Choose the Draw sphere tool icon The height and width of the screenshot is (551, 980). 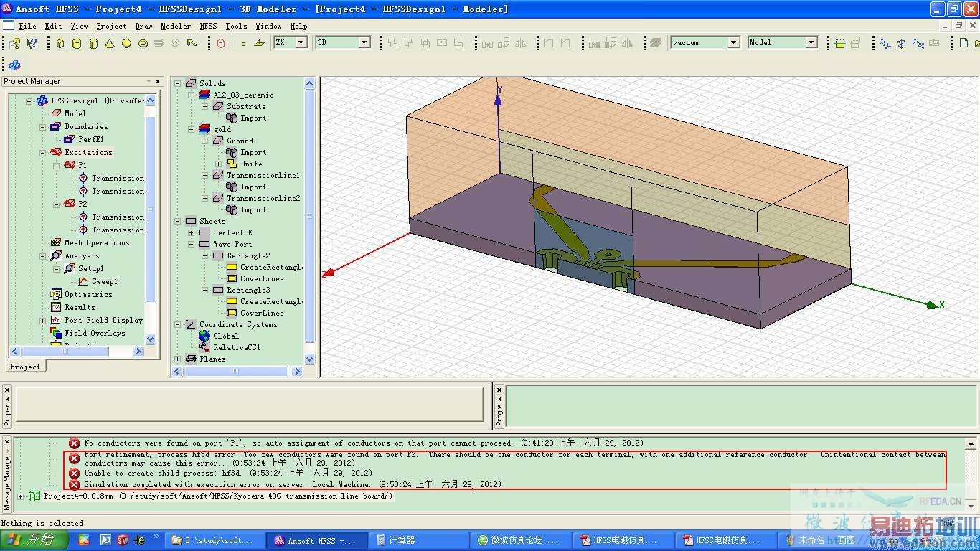pos(126,43)
